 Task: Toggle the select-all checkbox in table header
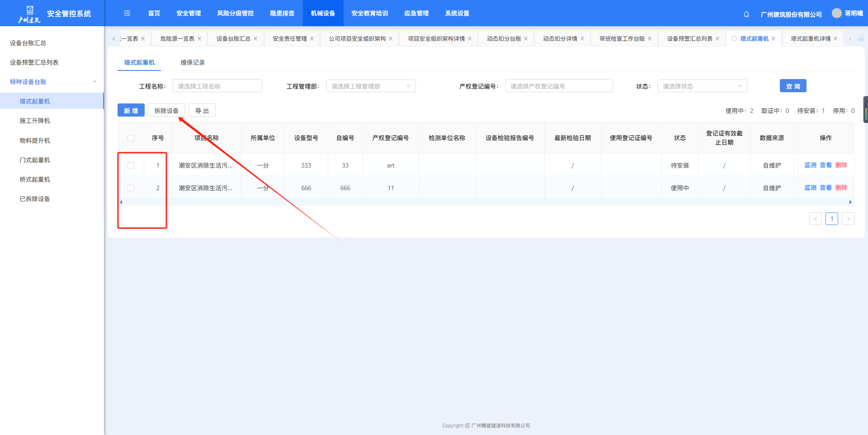131,138
